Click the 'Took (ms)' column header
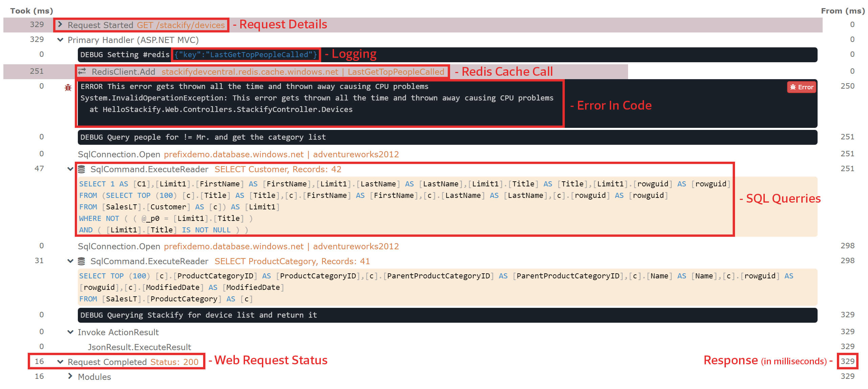This screenshot has width=868, height=389. (x=31, y=11)
